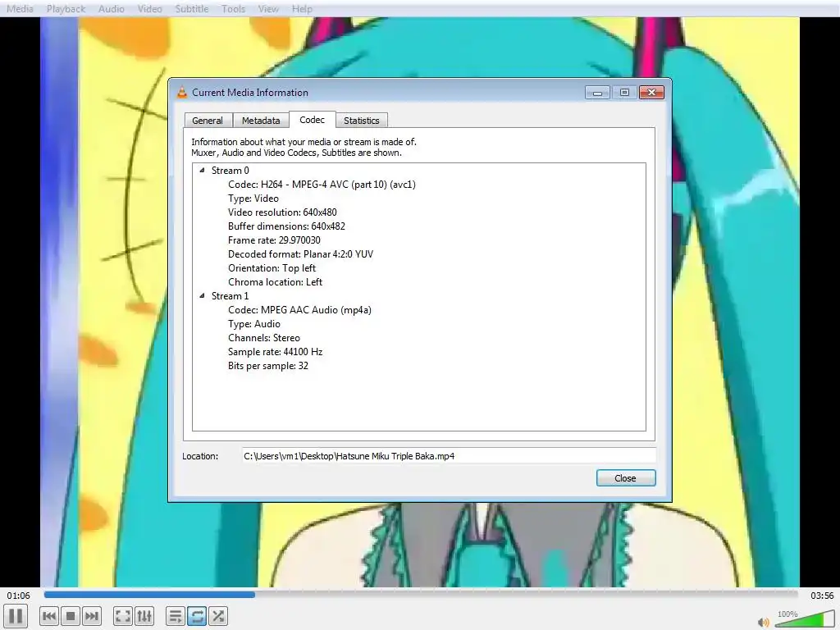Select Decoded format Planar 4:2:0 YUV row
This screenshot has height=630, width=840.
tap(300, 254)
